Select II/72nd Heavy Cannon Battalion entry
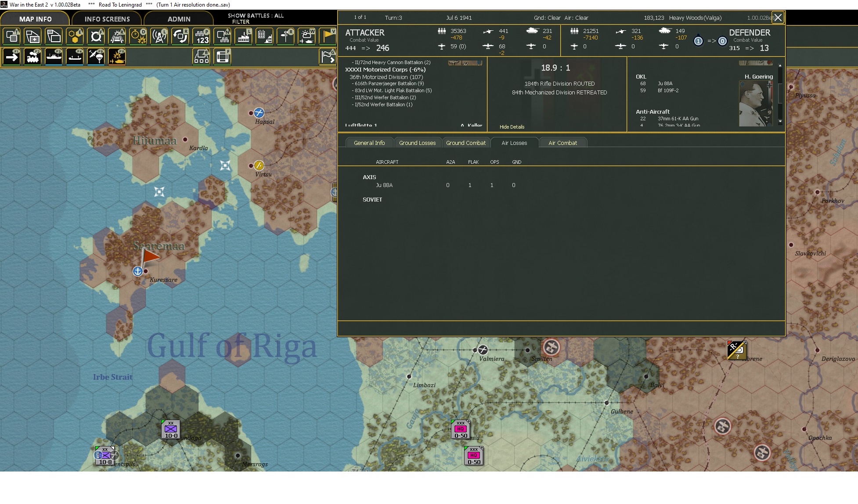 click(x=391, y=62)
